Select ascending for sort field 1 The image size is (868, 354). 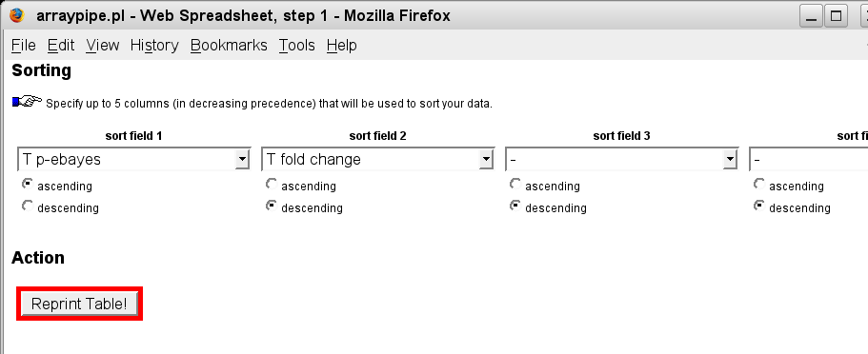[27, 184]
